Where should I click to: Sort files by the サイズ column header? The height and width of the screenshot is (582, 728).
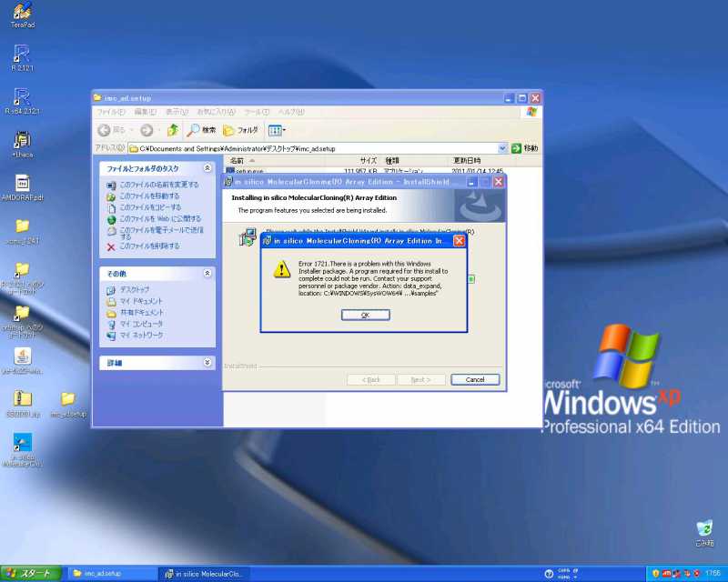point(353,161)
